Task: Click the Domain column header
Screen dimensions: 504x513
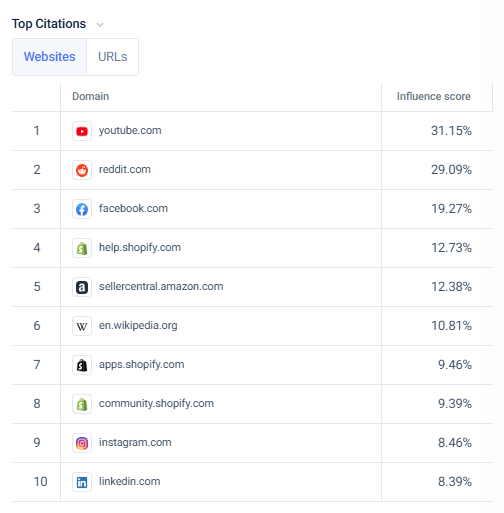Action: tap(91, 96)
